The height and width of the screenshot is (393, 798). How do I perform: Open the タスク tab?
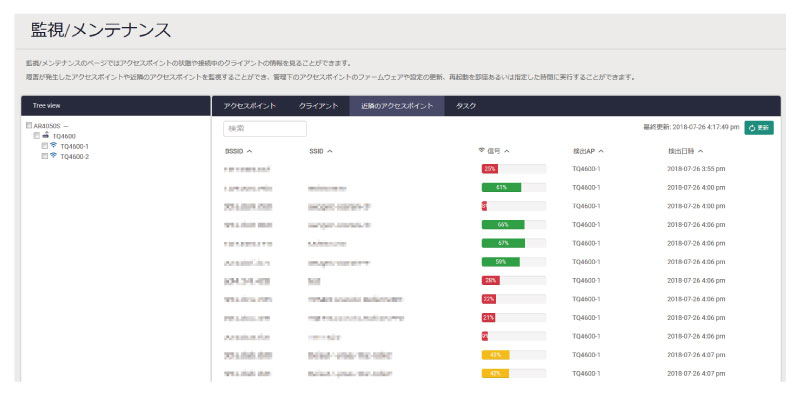466,106
